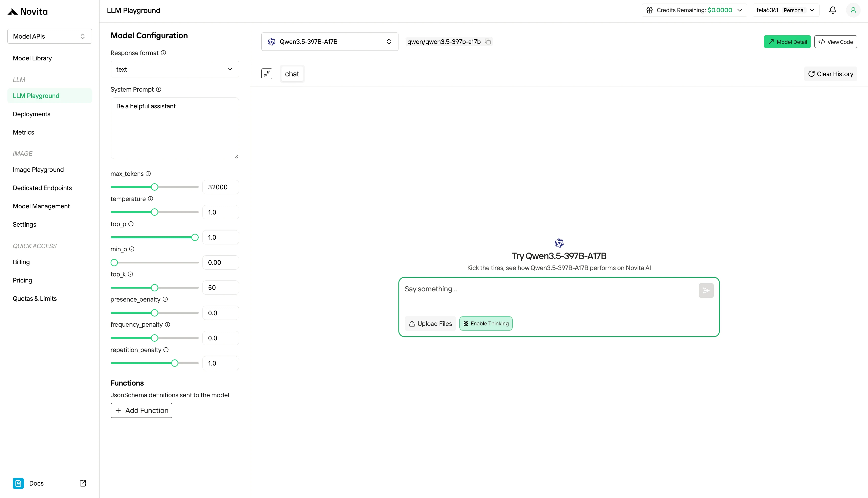868x498 pixels.
Task: Open Deployments page
Action: click(31, 114)
